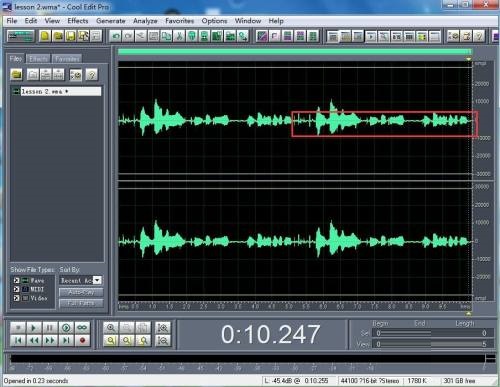Click the Undo arrow in toolbar

[x=116, y=36]
